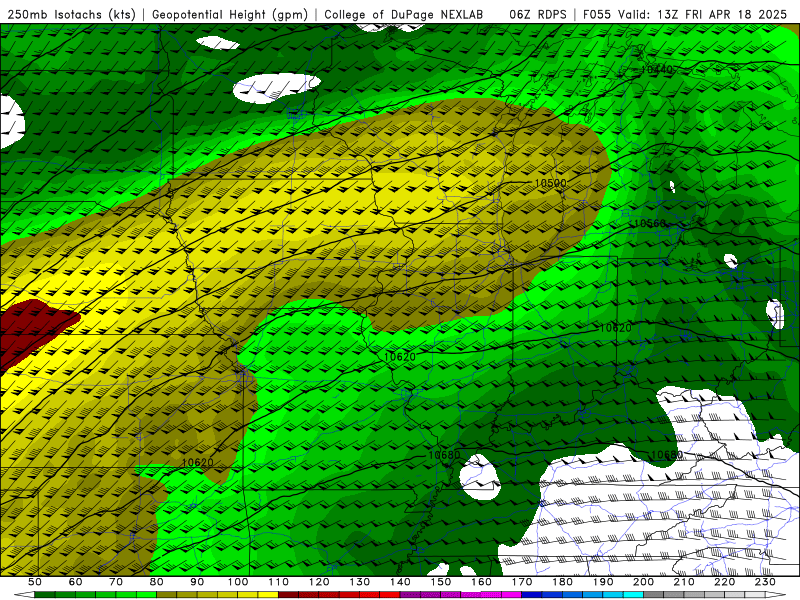Click the 140 tick label on the legend
Image resolution: width=800 pixels, height=600 pixels.
pyautogui.click(x=400, y=582)
